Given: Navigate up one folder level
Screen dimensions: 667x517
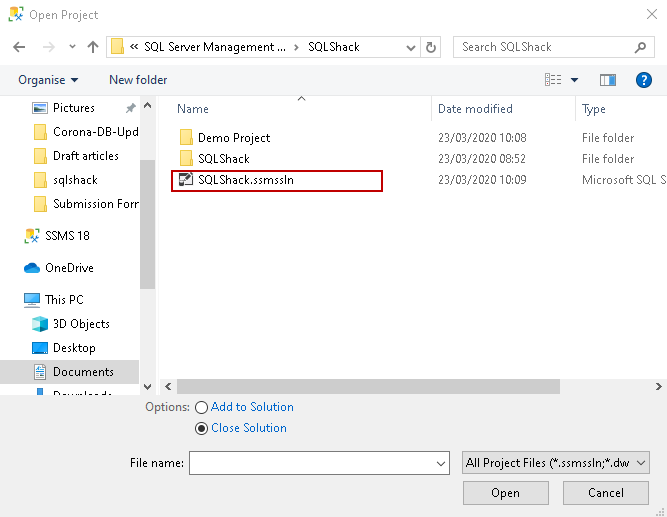Looking at the screenshot, I should (93, 47).
